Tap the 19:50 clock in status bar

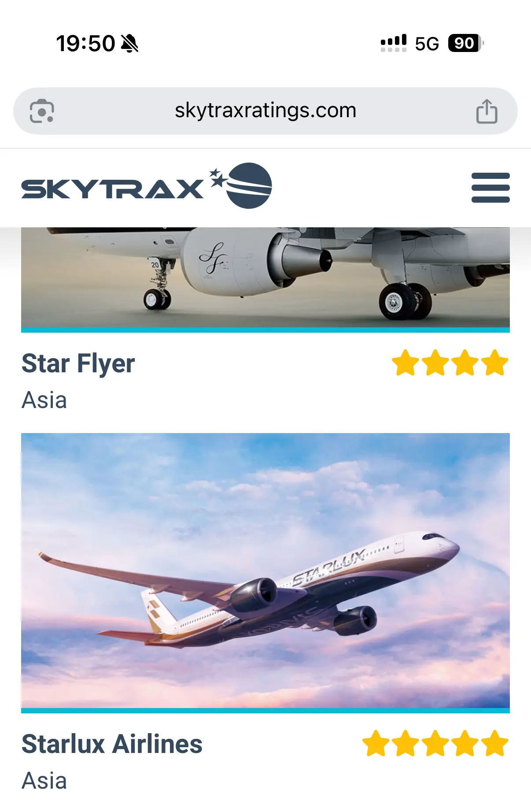[x=85, y=44]
